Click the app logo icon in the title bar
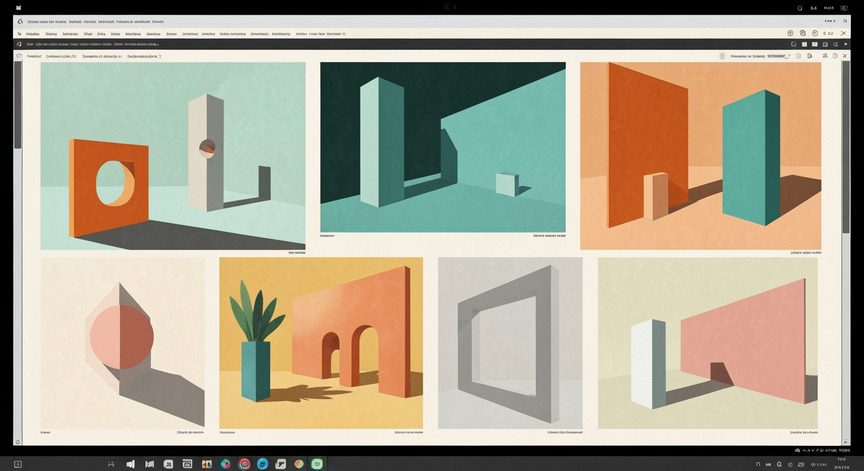This screenshot has height=471, width=864. (x=20, y=21)
